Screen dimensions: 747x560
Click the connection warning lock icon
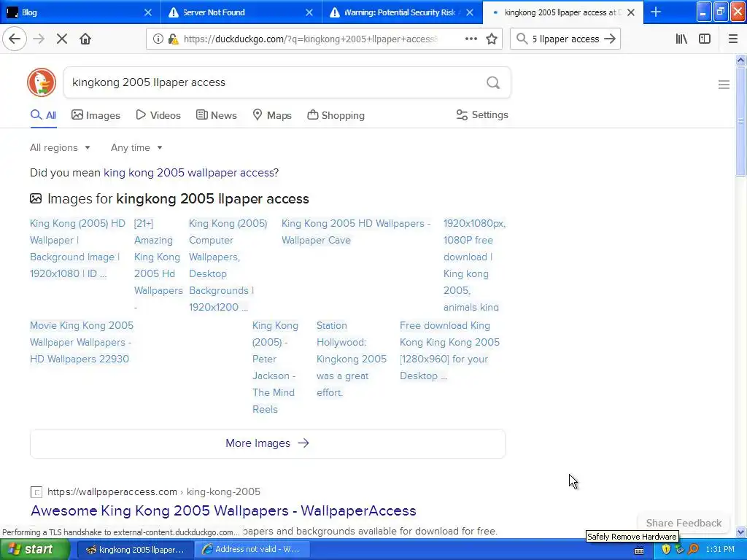[x=174, y=39]
